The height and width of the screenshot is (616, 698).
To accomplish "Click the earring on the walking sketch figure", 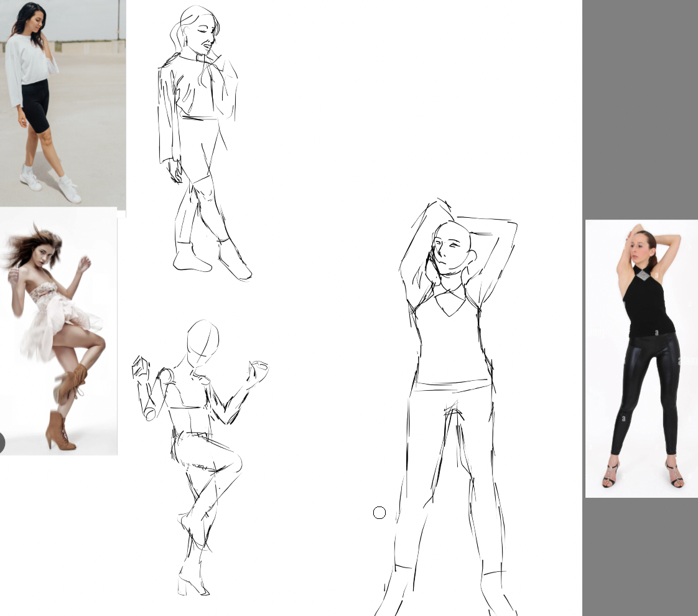I will tap(186, 39).
